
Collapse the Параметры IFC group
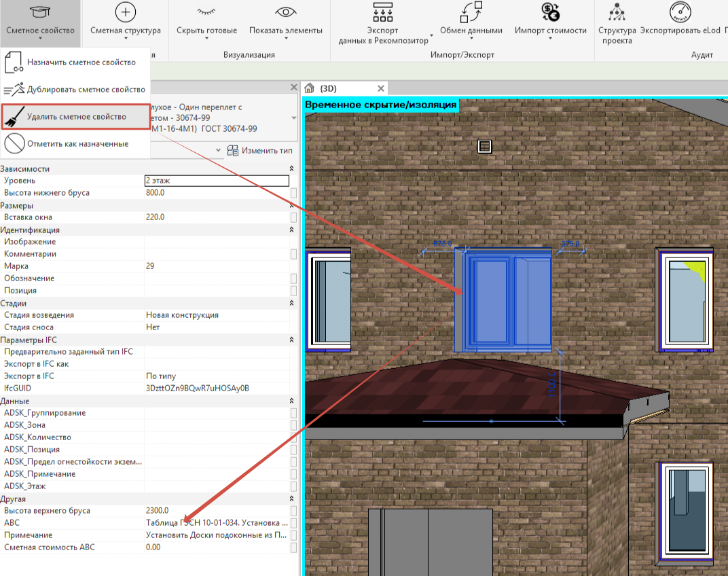[291, 340]
